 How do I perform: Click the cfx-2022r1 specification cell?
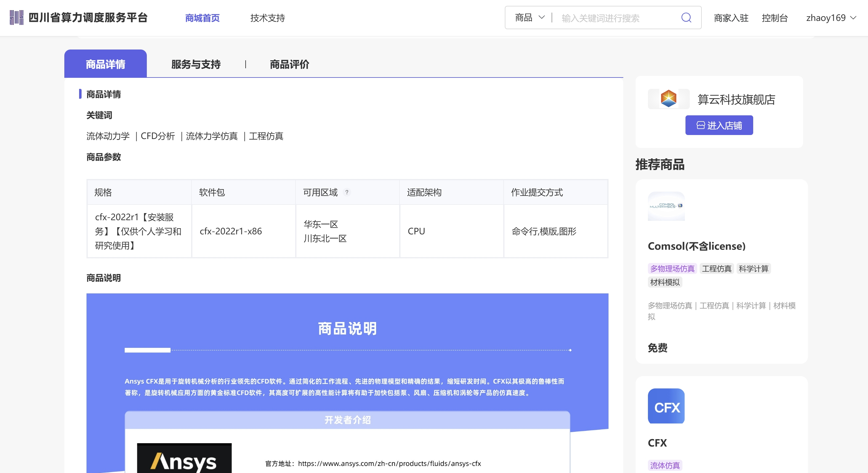139,231
